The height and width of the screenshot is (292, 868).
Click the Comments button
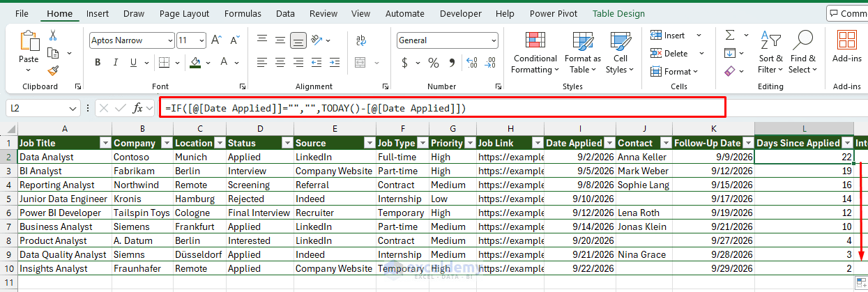pos(847,13)
